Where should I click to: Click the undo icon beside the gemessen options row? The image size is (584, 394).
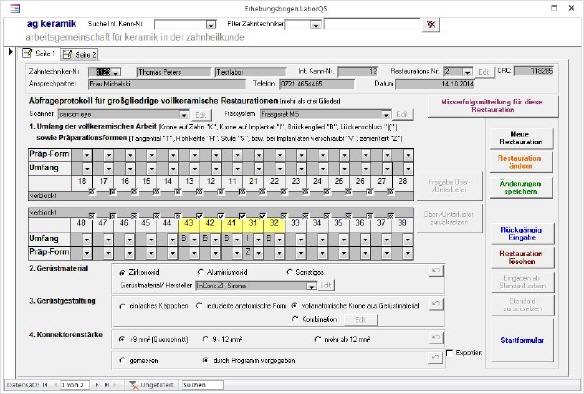click(x=436, y=358)
